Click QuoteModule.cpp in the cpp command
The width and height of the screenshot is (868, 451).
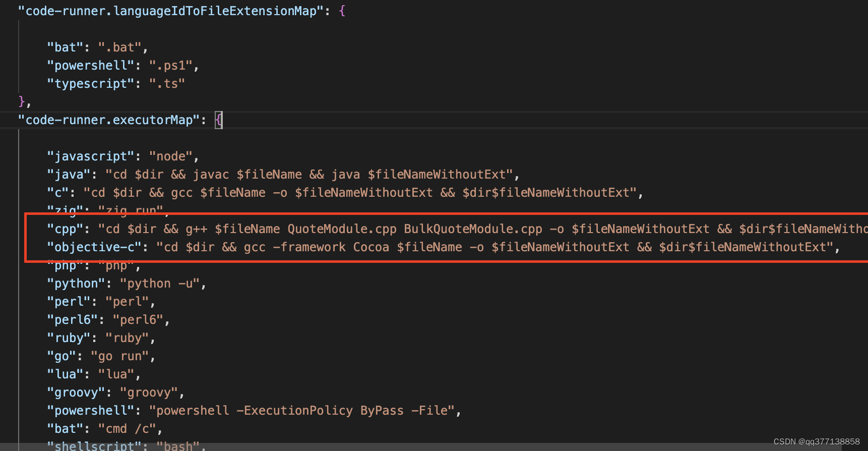342,229
